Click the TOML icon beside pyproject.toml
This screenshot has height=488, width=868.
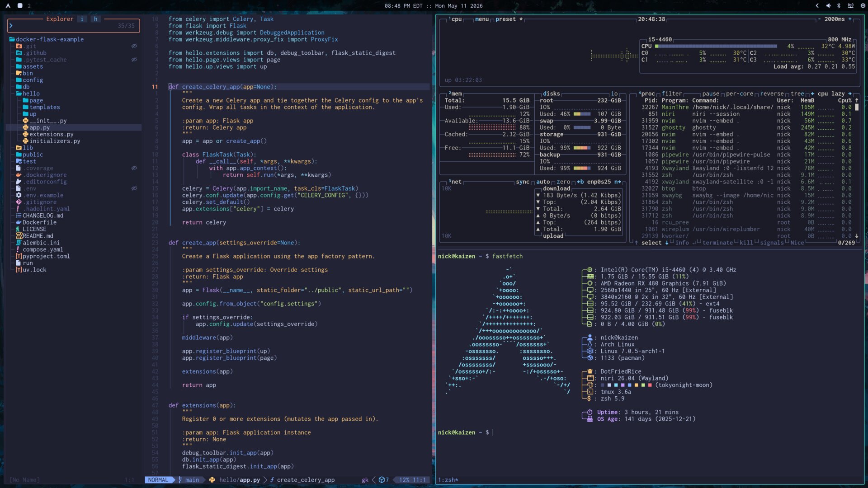[19, 256]
